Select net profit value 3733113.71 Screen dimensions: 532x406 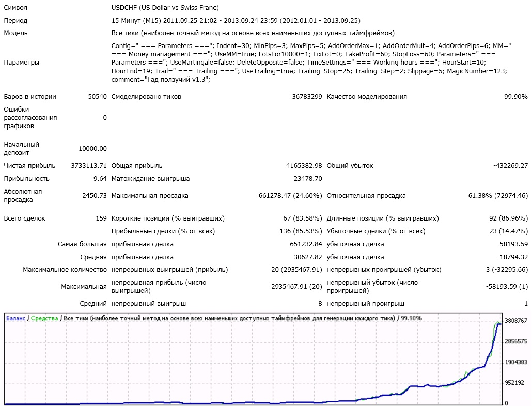pyautogui.click(x=89, y=165)
